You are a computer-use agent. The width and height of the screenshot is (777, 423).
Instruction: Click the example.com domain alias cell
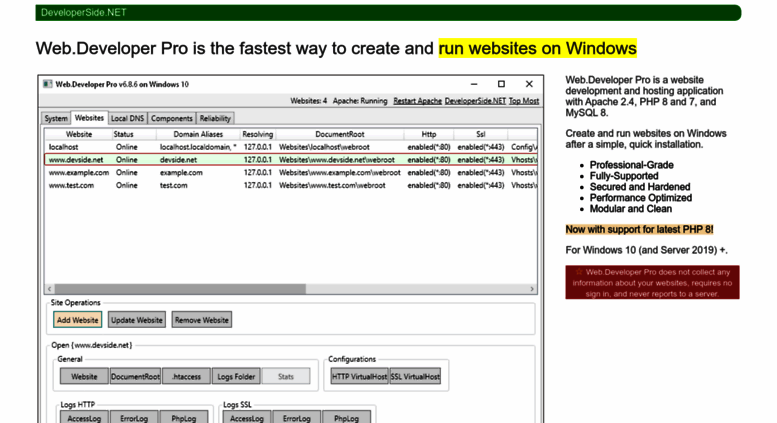[x=181, y=173]
